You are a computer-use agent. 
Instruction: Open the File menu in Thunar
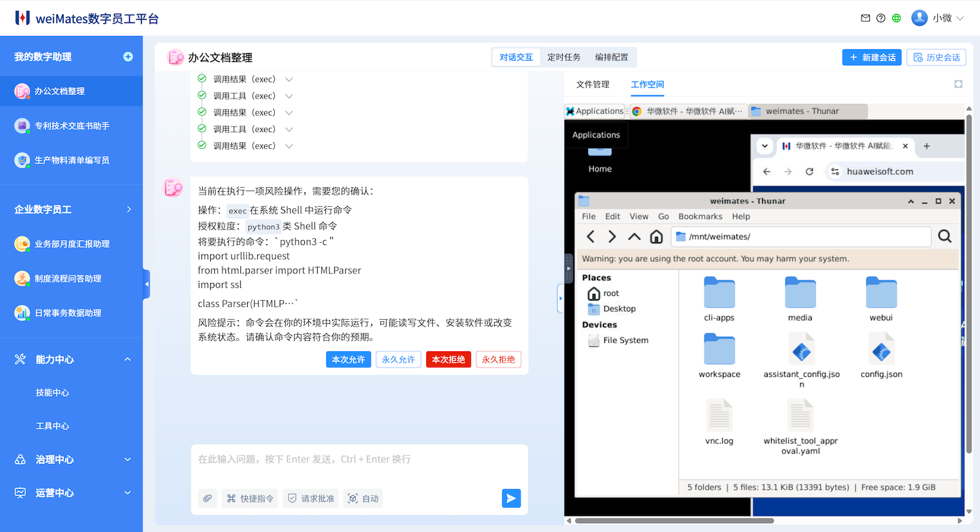tap(589, 216)
